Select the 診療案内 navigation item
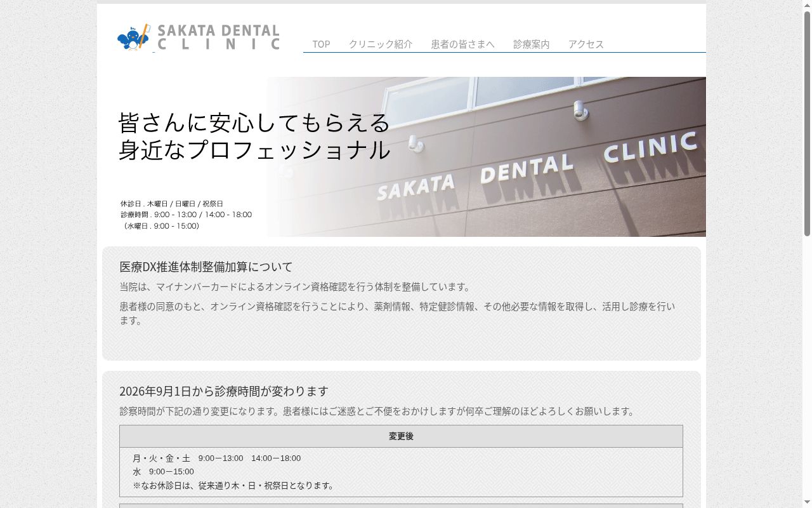 point(532,44)
